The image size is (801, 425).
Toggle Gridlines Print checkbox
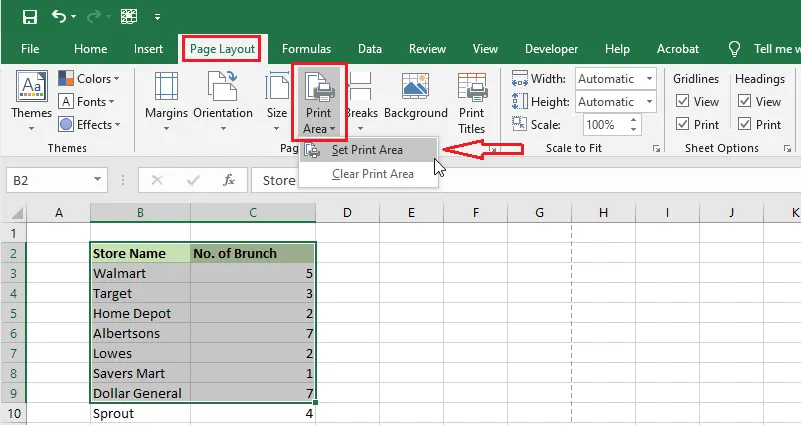682,124
